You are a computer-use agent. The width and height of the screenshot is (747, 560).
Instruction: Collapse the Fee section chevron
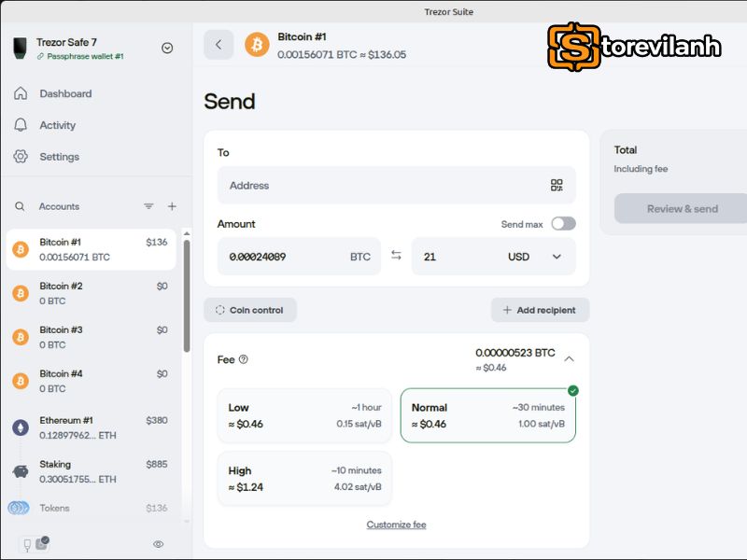click(569, 359)
